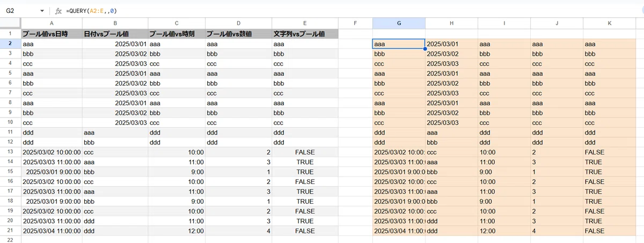Click header cell プール値vs日時
The height and width of the screenshot is (243, 644).
[x=52, y=34]
